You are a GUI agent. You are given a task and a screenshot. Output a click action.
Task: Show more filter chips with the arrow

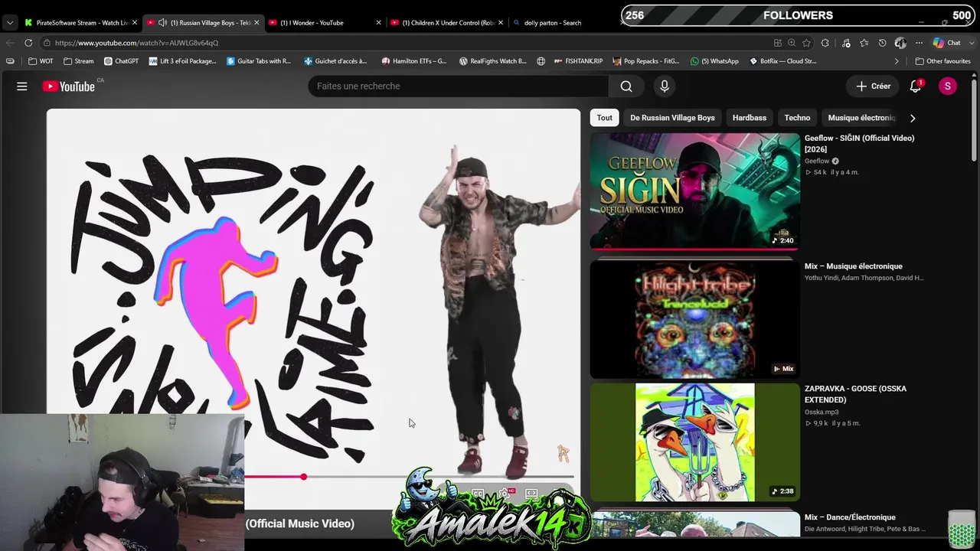(913, 118)
